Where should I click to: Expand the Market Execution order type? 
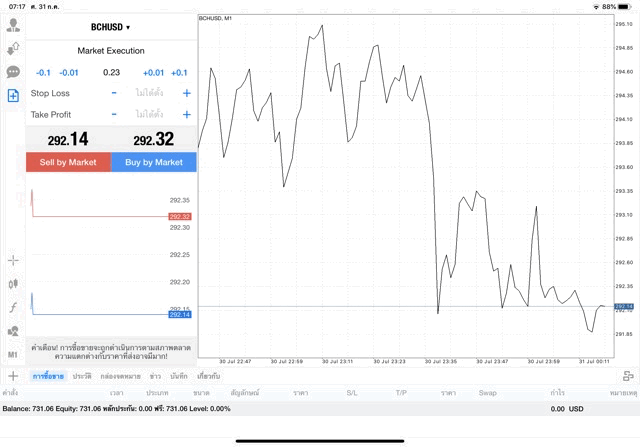click(x=110, y=51)
